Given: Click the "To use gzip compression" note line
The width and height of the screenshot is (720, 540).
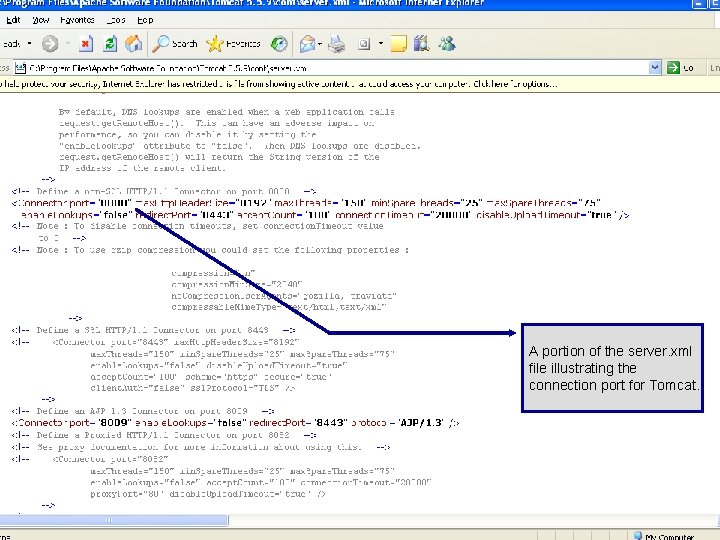Looking at the screenshot, I should tap(210, 250).
